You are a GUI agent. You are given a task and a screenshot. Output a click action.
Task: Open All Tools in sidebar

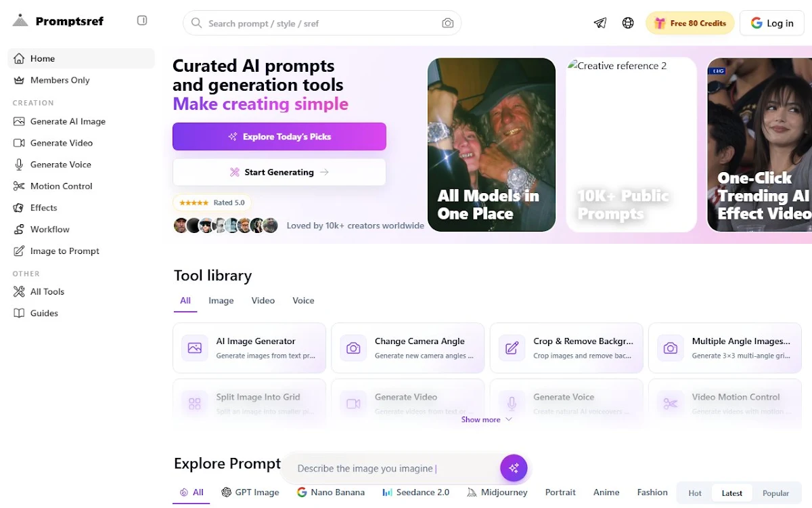tap(81, 292)
